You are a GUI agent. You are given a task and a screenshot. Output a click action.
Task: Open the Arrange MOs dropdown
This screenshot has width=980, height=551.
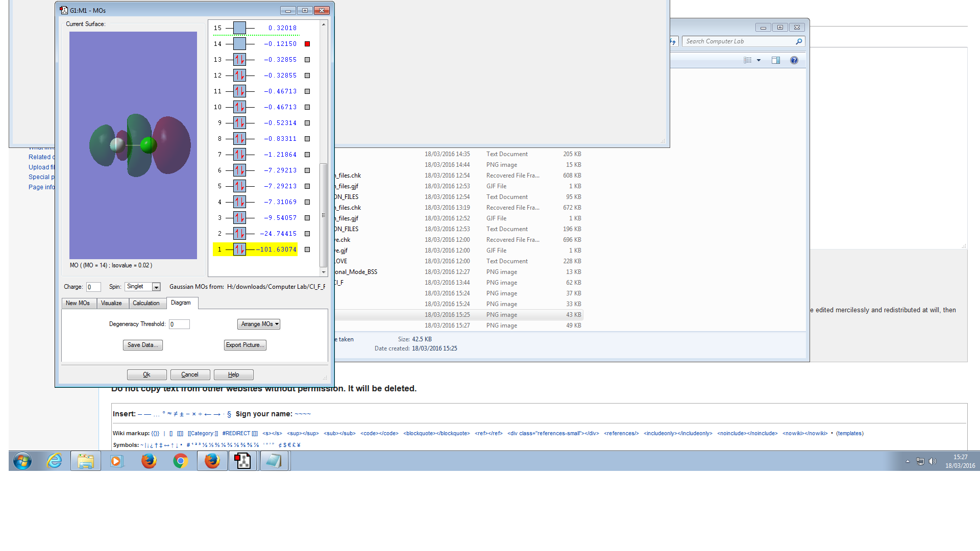click(259, 324)
